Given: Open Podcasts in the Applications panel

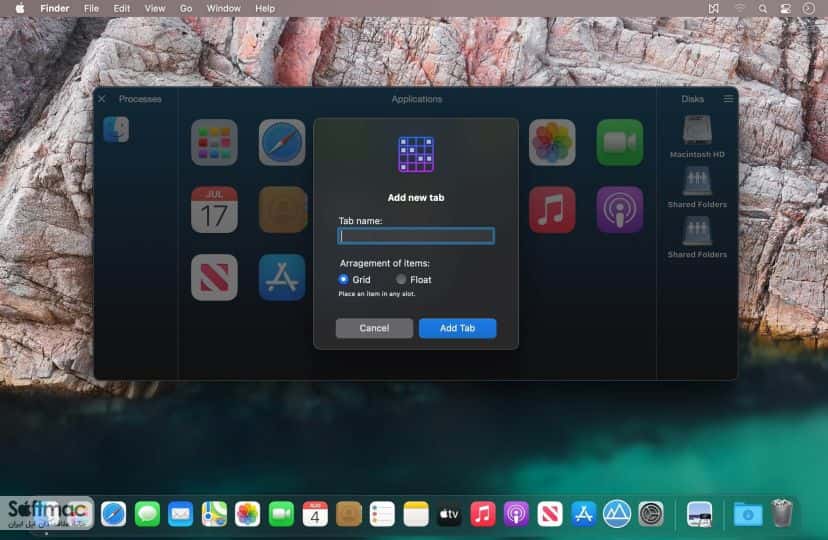Looking at the screenshot, I should pyautogui.click(x=619, y=210).
